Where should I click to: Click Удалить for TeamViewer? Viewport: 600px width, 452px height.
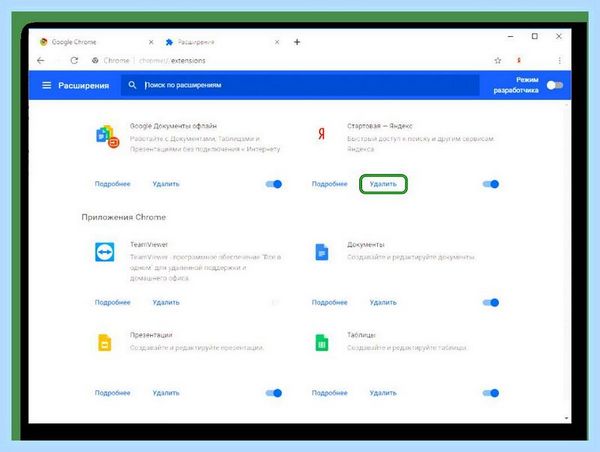[x=166, y=302]
